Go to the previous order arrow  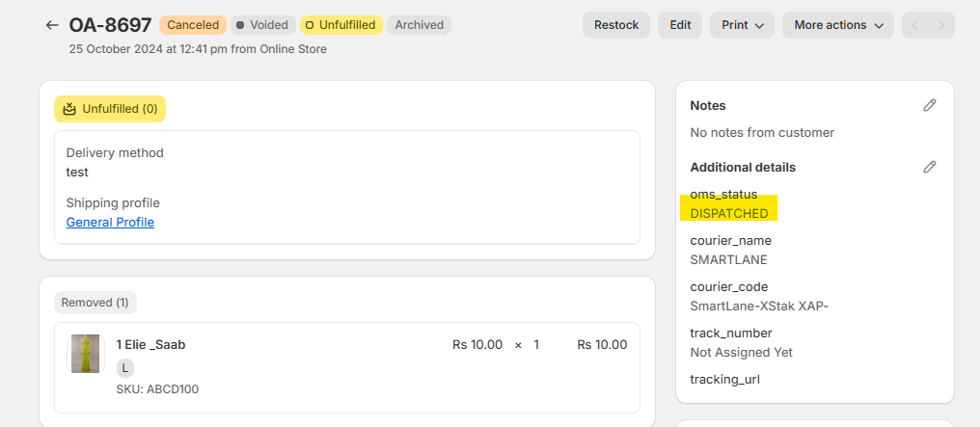pos(915,25)
